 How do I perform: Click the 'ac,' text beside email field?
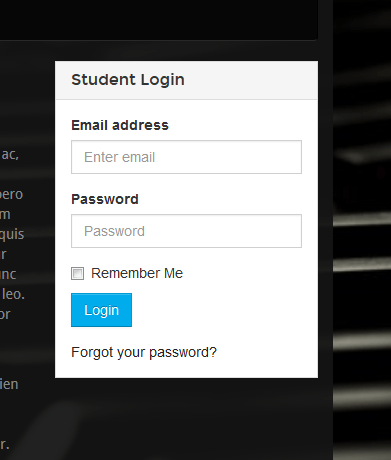(10, 155)
